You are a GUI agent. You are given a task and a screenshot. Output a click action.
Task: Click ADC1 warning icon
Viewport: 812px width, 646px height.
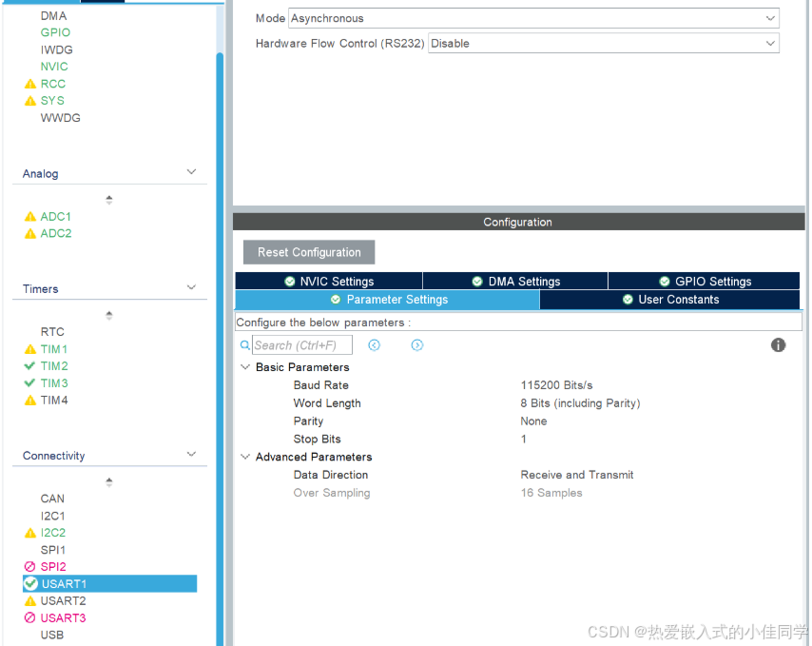[30, 217]
